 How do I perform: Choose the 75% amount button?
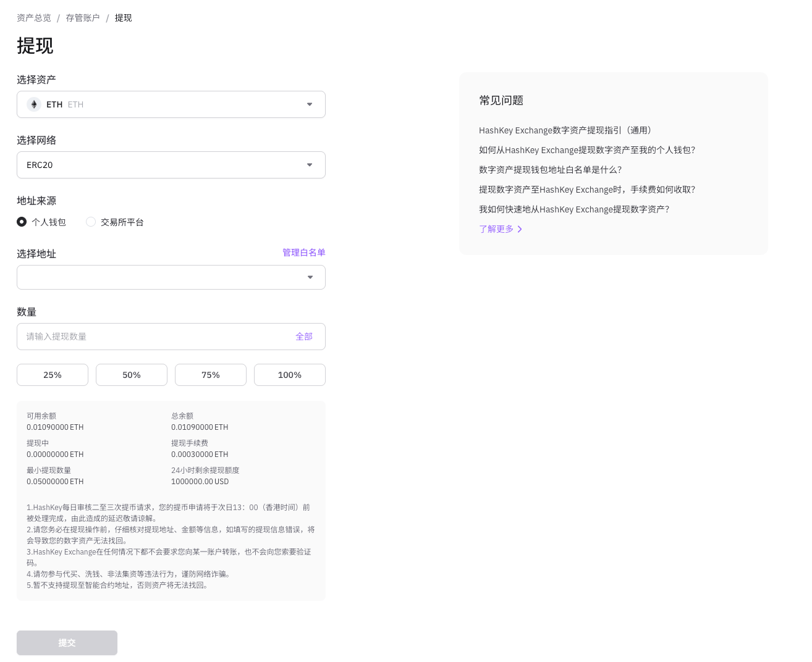point(211,375)
